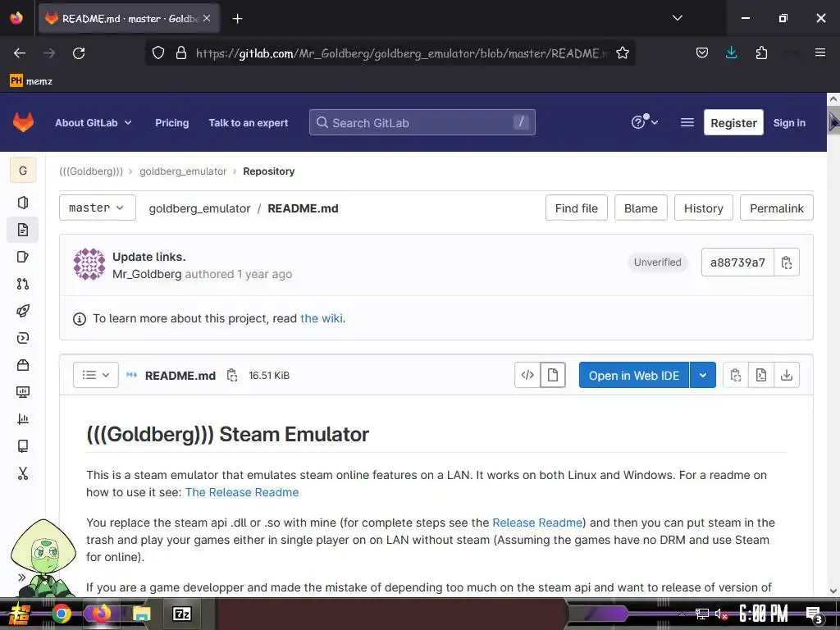Expand the Open in Web IDE options arrow
Viewport: 840px width, 630px height.
pos(703,375)
